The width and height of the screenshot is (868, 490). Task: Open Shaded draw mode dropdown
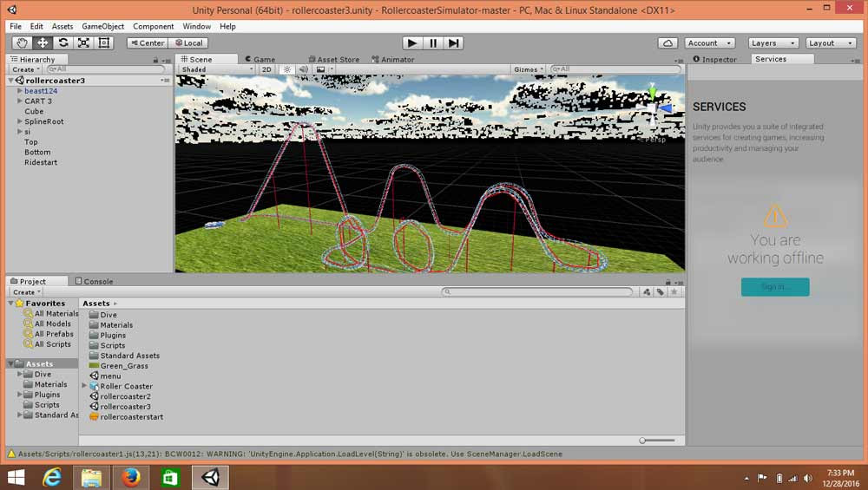217,69
